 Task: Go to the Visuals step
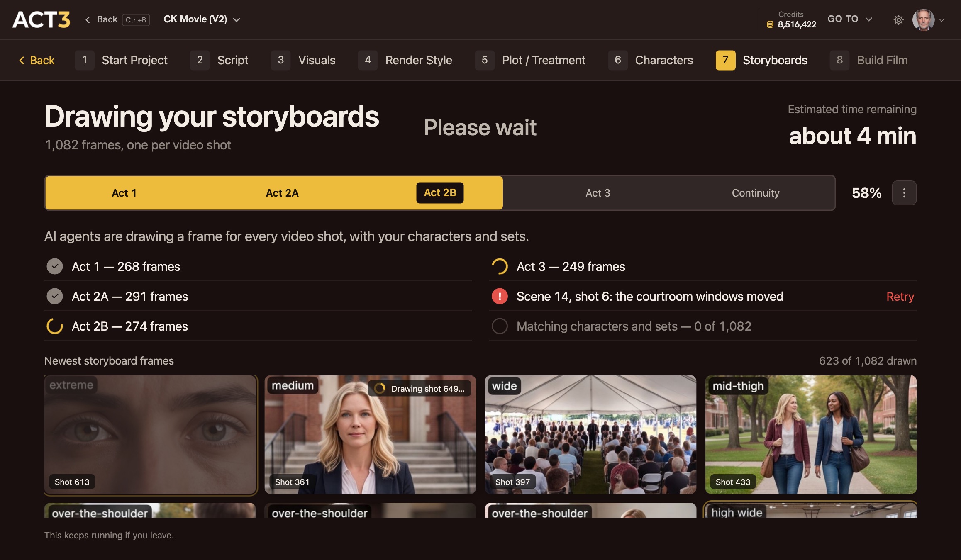pyautogui.click(x=303, y=60)
